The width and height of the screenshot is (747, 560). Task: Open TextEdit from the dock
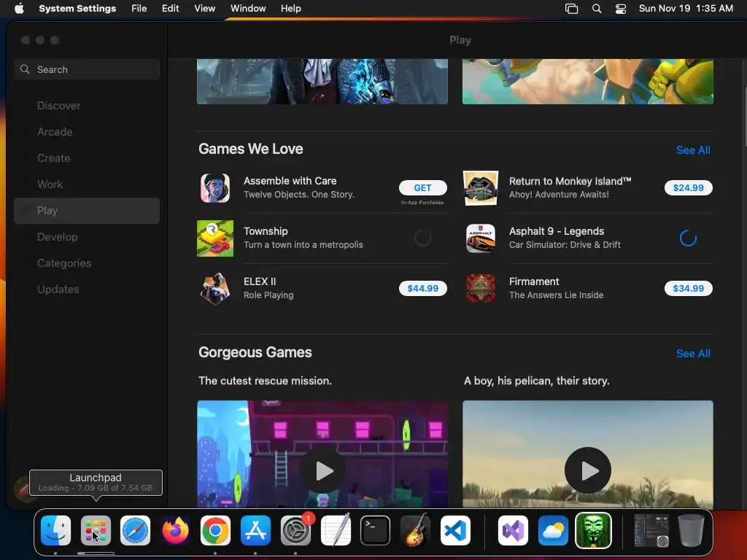click(336, 531)
